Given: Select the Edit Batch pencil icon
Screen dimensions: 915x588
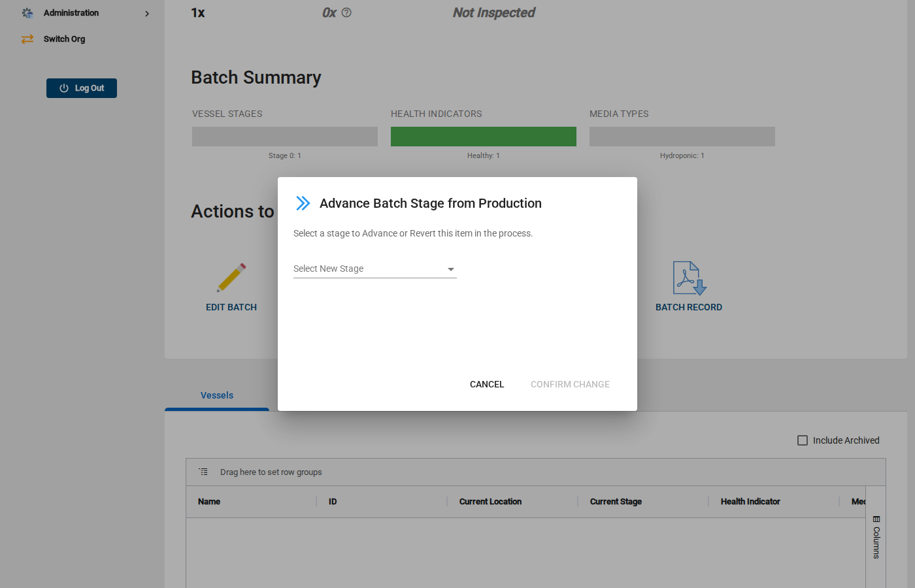Looking at the screenshot, I should 231,277.
